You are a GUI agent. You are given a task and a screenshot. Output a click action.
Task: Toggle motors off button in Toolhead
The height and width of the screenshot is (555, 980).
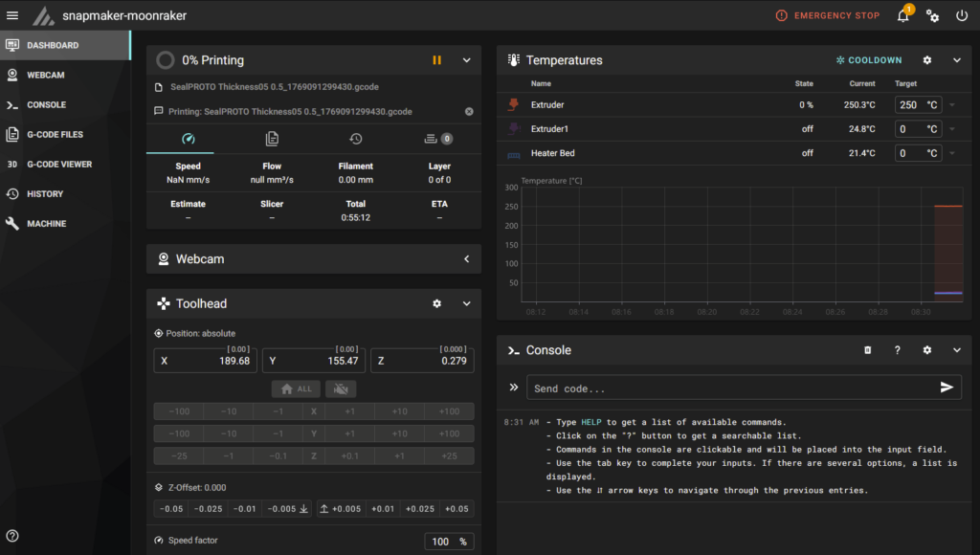coord(340,388)
